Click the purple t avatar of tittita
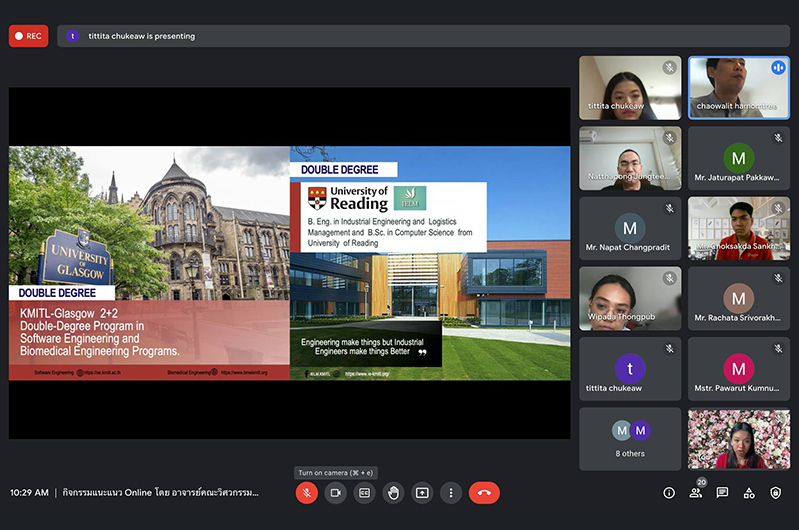Screen dimensions: 799x530 630,368
